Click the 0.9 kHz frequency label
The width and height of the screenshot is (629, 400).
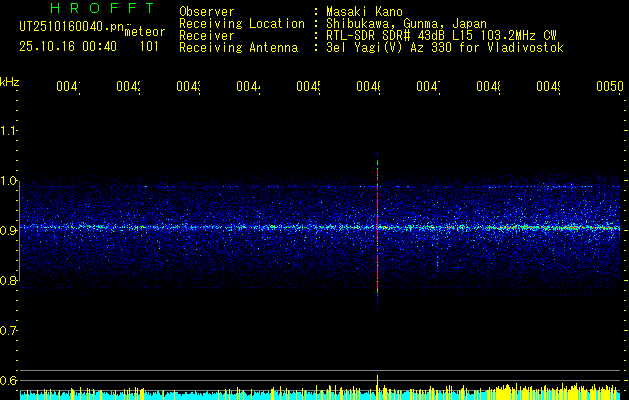(x=8, y=230)
